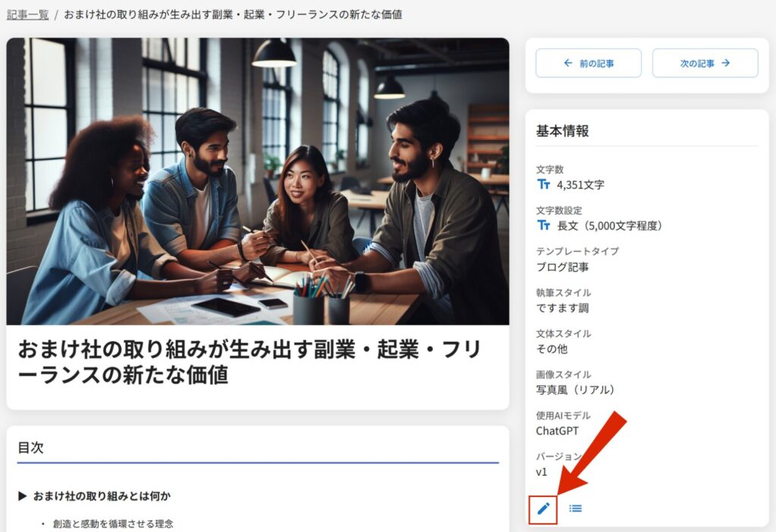
Task: Click the ですます調 writing style value
Action: pyautogui.click(x=562, y=308)
